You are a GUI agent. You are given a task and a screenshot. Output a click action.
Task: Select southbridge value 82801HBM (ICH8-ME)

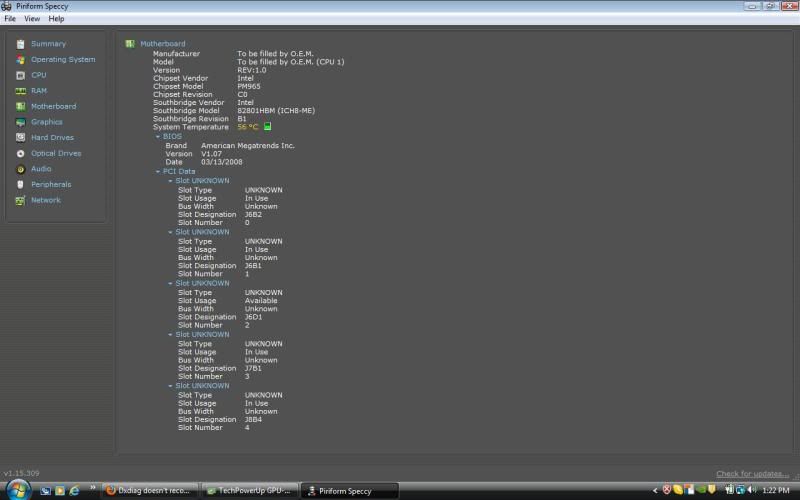click(276, 111)
